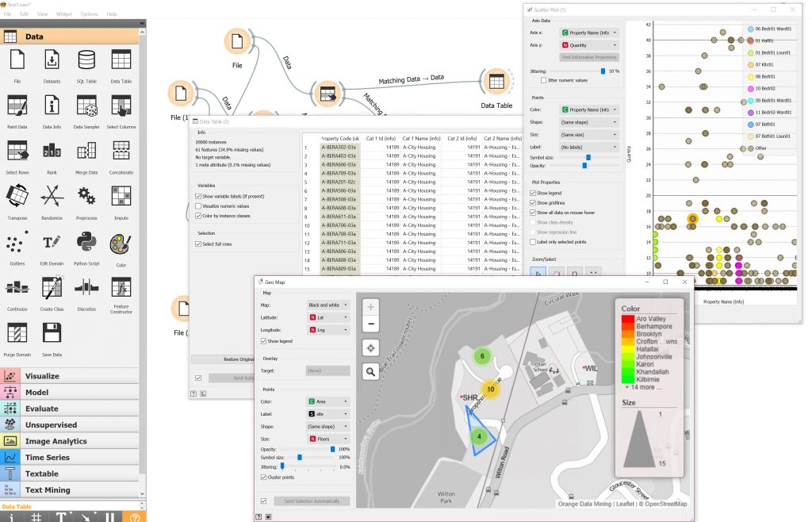Disable Show gridlines in Scatter Plot
This screenshot has width=812, height=522.
(x=533, y=203)
